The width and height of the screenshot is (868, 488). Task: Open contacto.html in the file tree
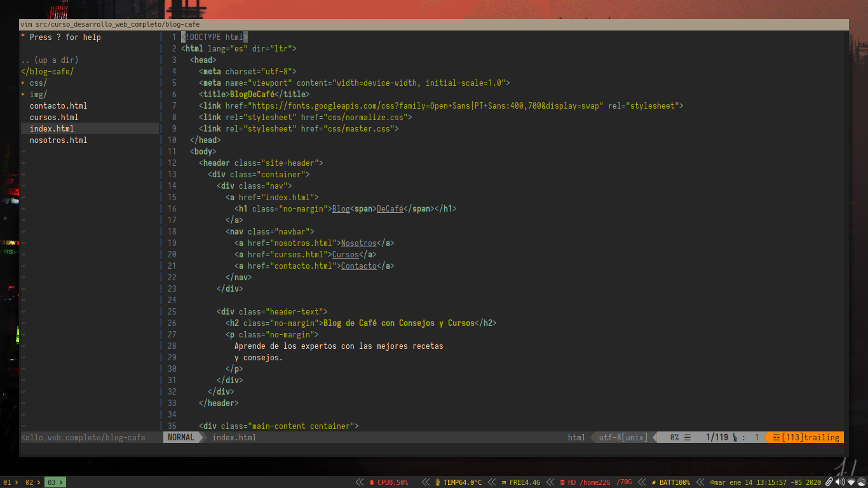58,105
